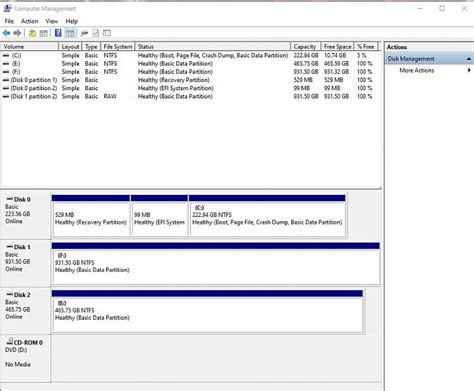This screenshot has width=474, height=391.
Task: Open the File menu
Action: tap(9, 21)
